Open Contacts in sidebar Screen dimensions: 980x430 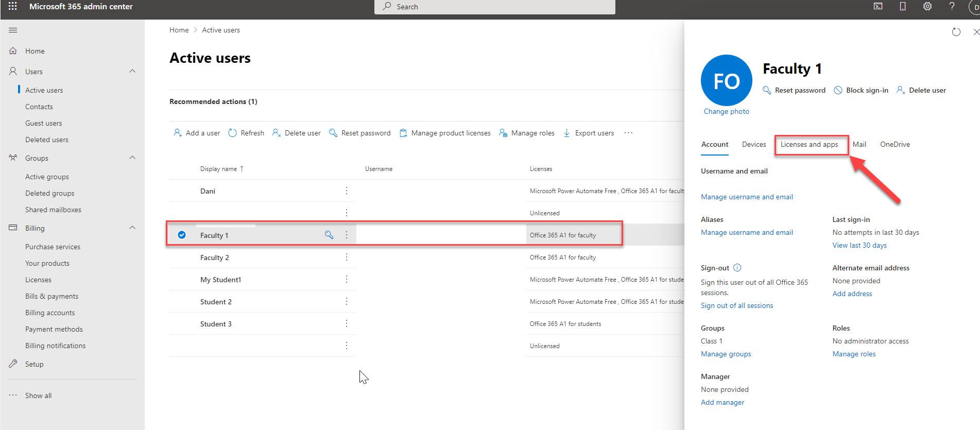point(39,107)
